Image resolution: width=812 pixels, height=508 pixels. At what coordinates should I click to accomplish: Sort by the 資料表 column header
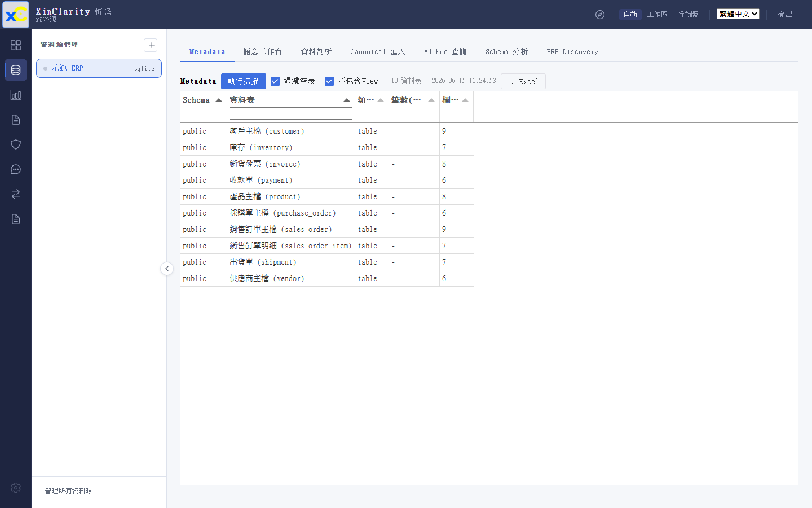pyautogui.click(x=290, y=100)
